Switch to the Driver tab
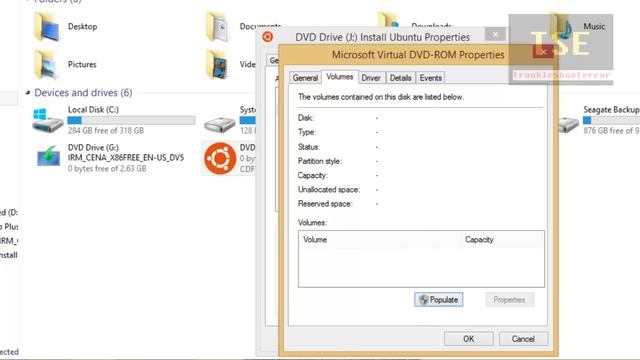640x360 pixels. coord(371,78)
